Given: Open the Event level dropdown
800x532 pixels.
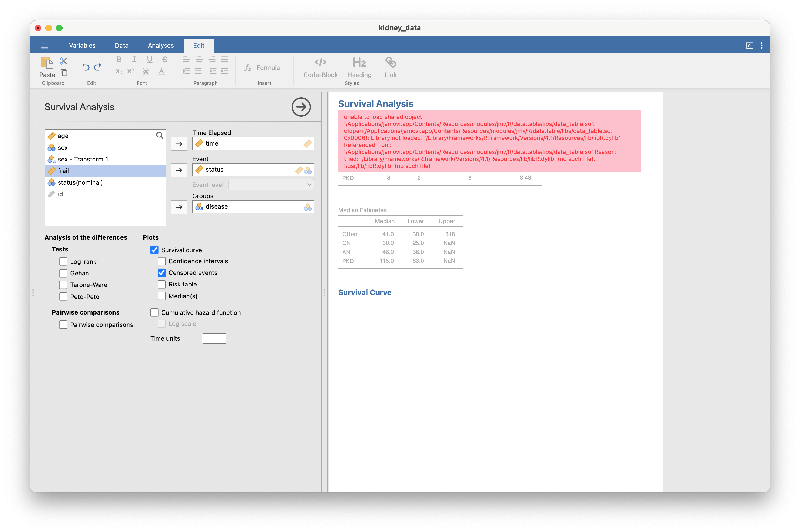Looking at the screenshot, I should (271, 185).
